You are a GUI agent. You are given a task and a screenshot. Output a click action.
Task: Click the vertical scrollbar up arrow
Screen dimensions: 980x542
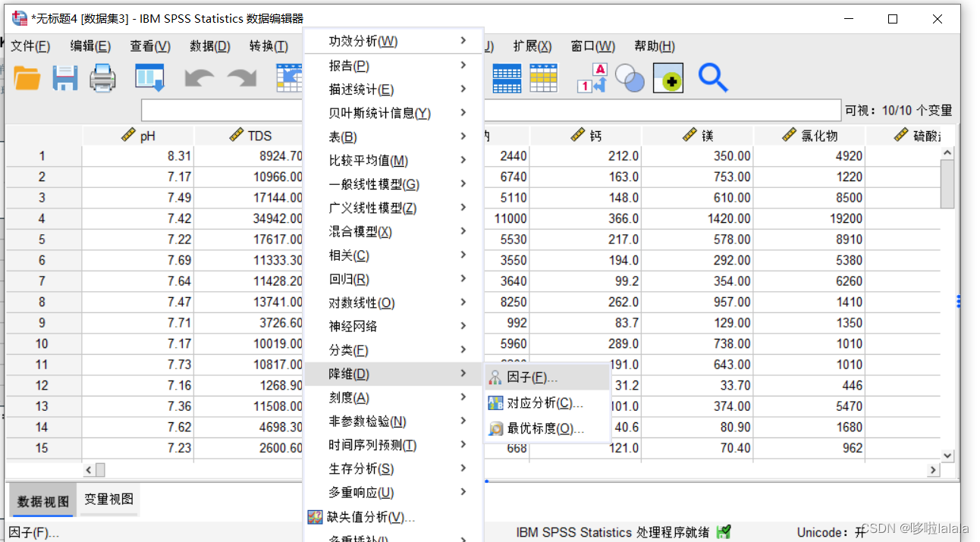coord(947,152)
